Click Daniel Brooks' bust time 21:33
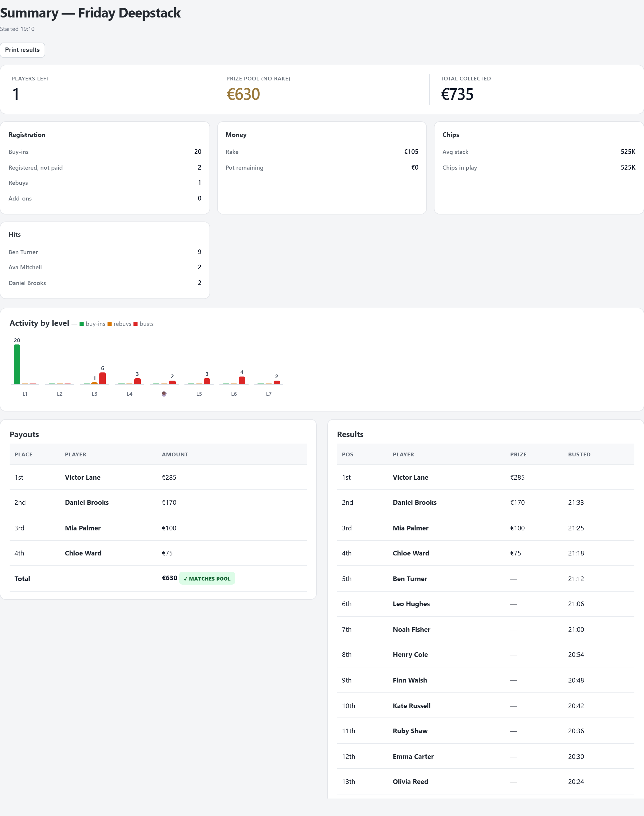 576,502
